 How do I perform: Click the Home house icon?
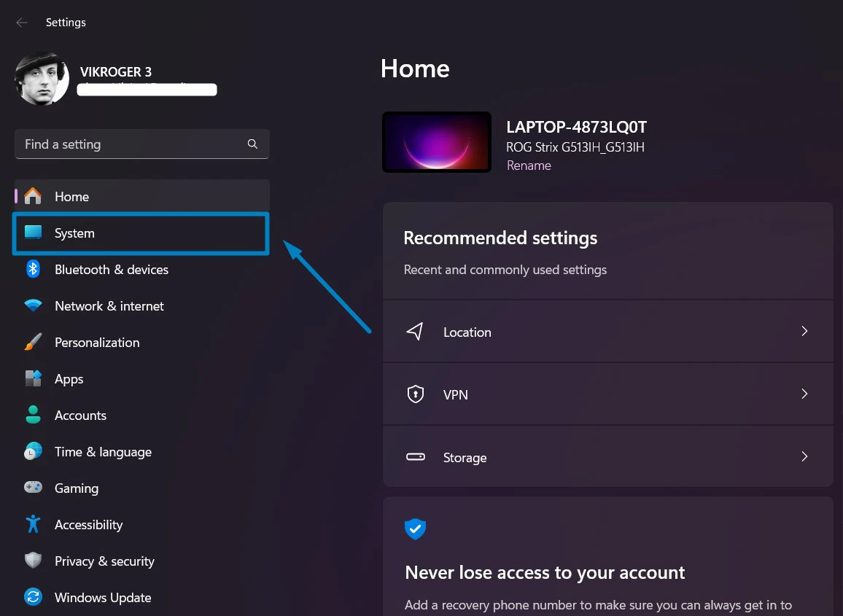click(x=33, y=196)
